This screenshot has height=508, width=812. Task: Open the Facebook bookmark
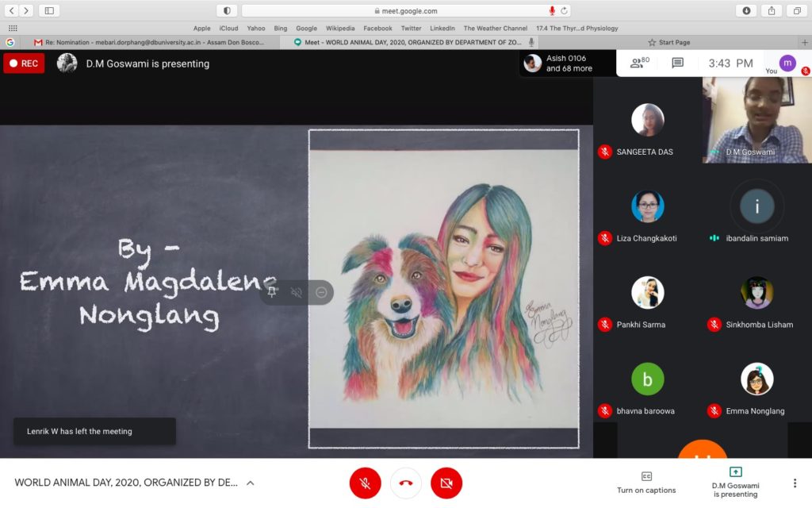[x=377, y=29]
